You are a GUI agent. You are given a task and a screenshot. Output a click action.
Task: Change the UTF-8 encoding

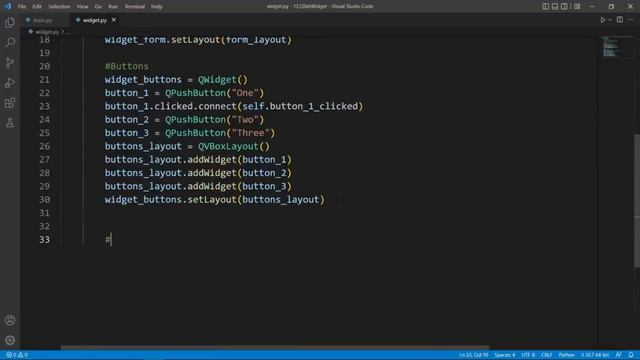click(x=528, y=355)
